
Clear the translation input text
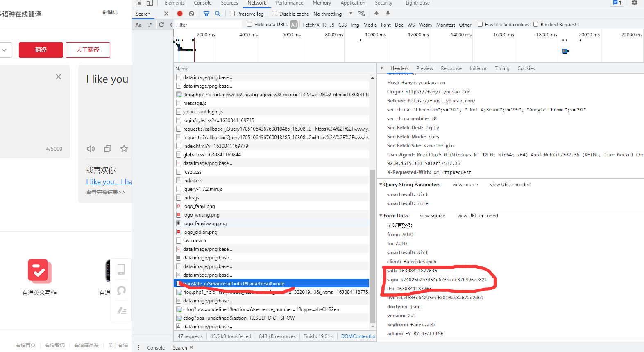(59, 77)
